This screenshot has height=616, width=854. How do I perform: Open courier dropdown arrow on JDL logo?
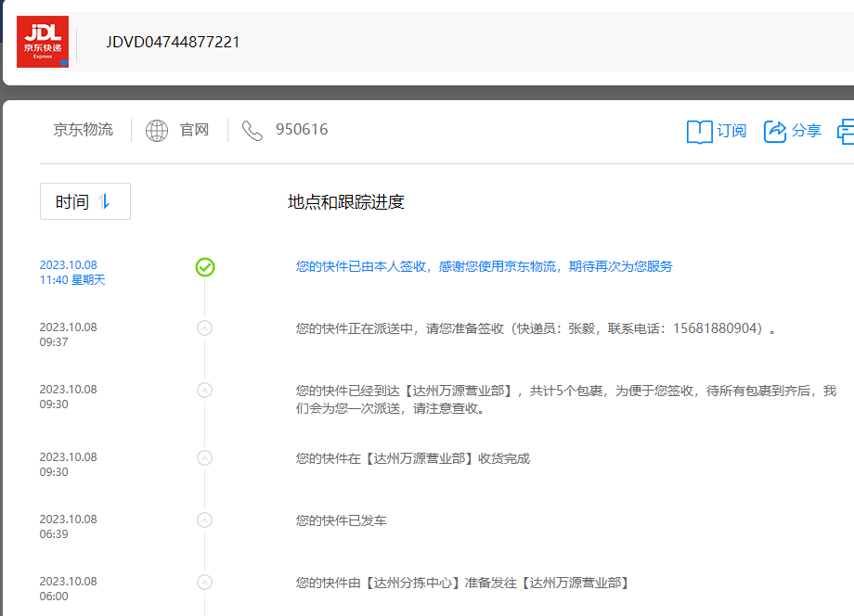pos(64,64)
